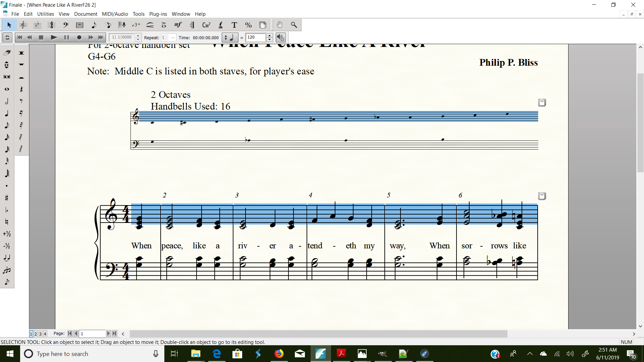Toggle the sharp accidental in palette
Viewport: 644px width, 362px height.
pyautogui.click(x=7, y=198)
